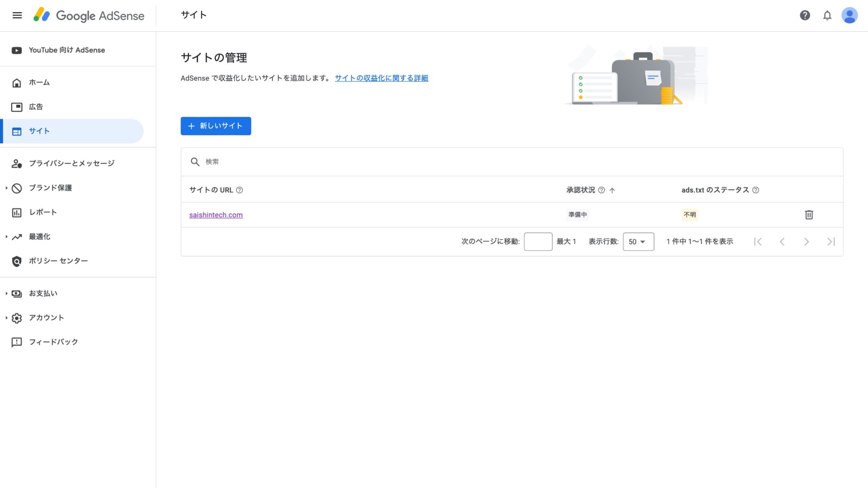The width and height of the screenshot is (868, 488).
Task: Click the help icon beside 承認状況
Action: point(601,190)
